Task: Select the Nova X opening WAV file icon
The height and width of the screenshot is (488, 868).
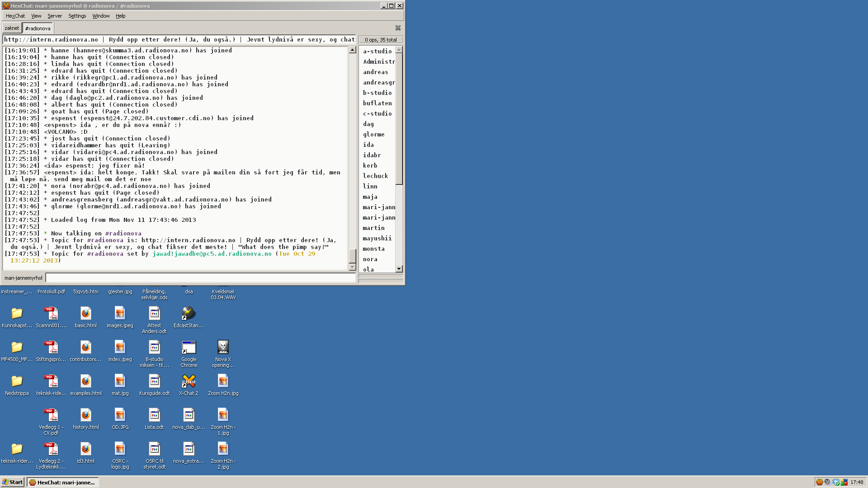Action: [223, 354]
